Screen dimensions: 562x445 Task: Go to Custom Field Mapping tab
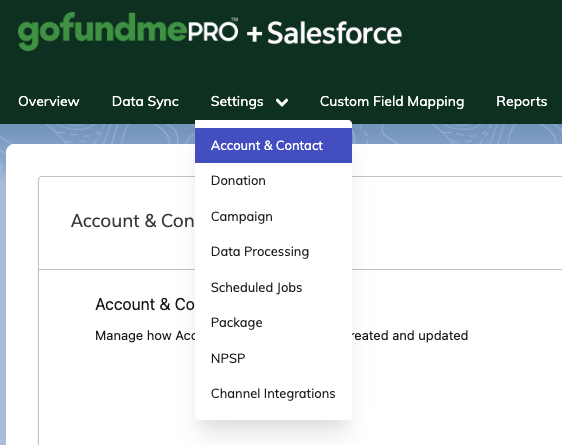(392, 102)
